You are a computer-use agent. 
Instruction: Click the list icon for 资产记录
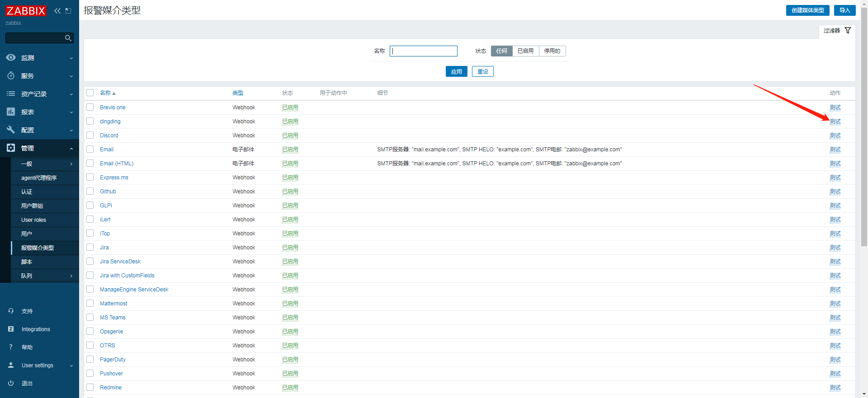[x=11, y=94]
